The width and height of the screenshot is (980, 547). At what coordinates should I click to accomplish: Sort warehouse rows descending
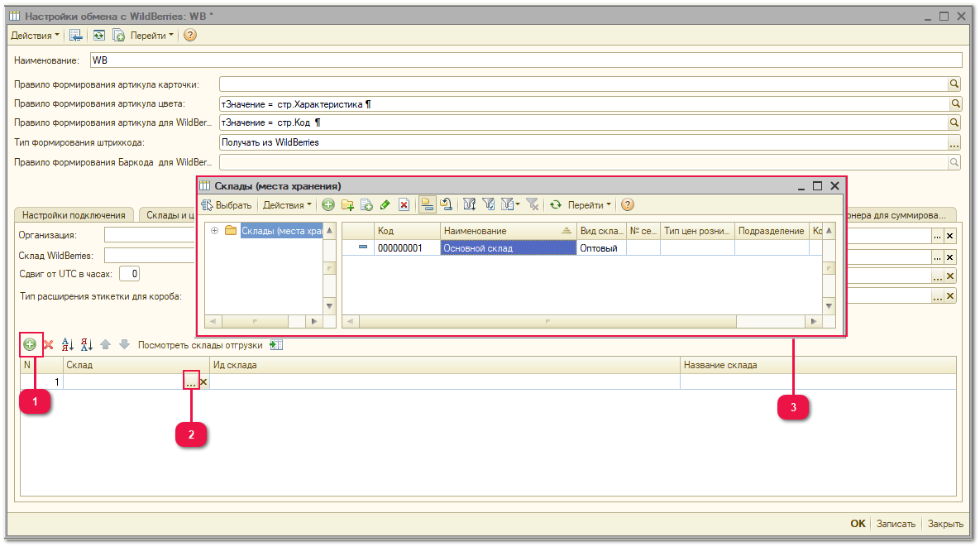(87, 344)
